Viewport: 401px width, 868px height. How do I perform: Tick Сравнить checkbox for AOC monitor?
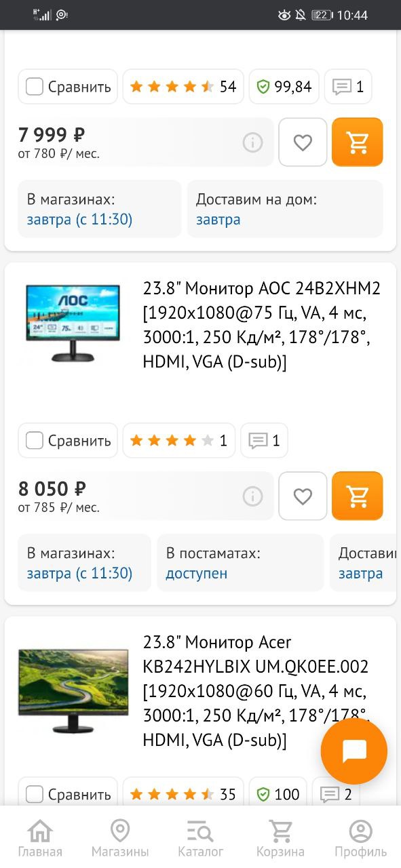click(35, 441)
